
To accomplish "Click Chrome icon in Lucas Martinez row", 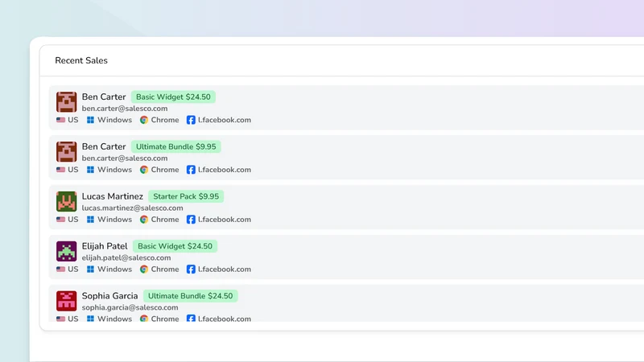I will pos(144,219).
